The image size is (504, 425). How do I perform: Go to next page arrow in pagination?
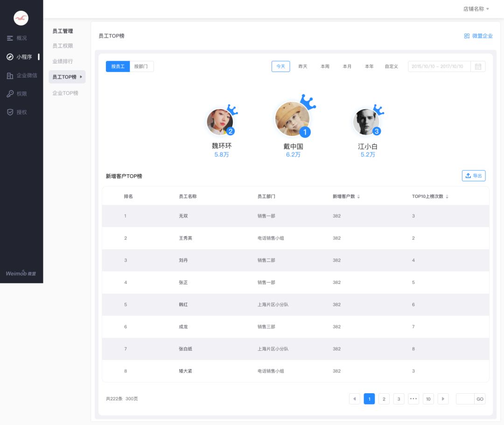pyautogui.click(x=443, y=399)
